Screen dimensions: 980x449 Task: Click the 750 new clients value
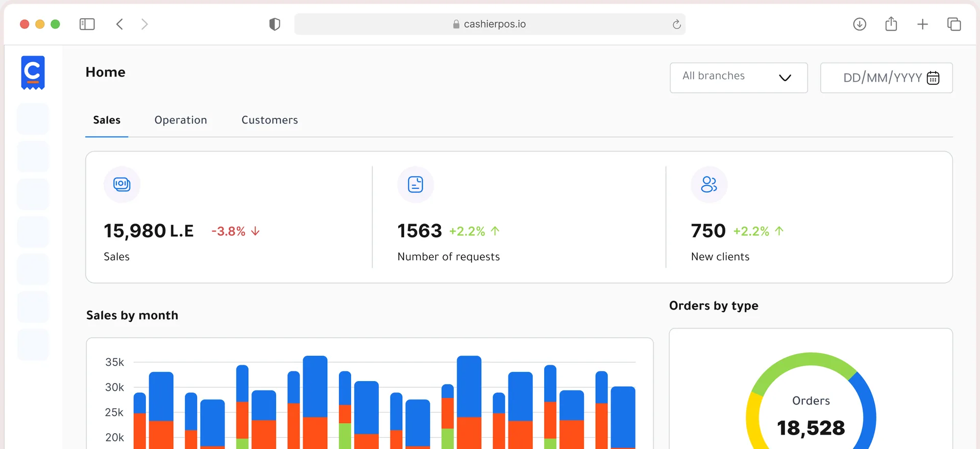[708, 231]
